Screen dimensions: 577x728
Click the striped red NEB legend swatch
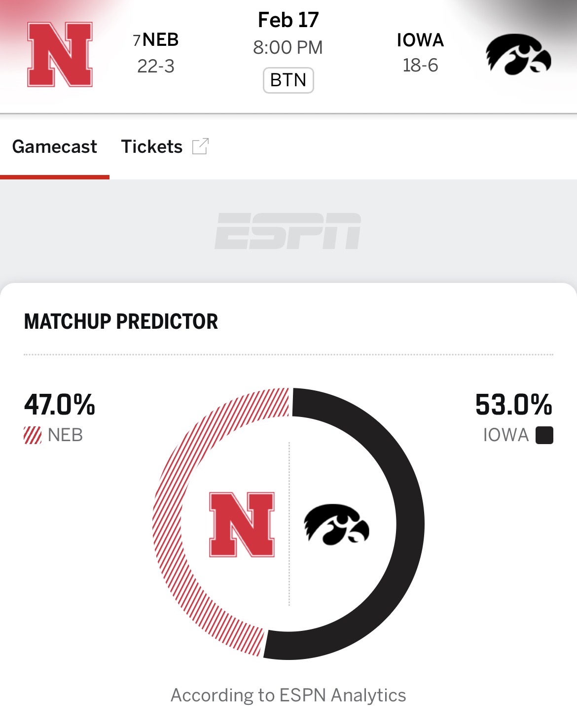[x=33, y=435]
